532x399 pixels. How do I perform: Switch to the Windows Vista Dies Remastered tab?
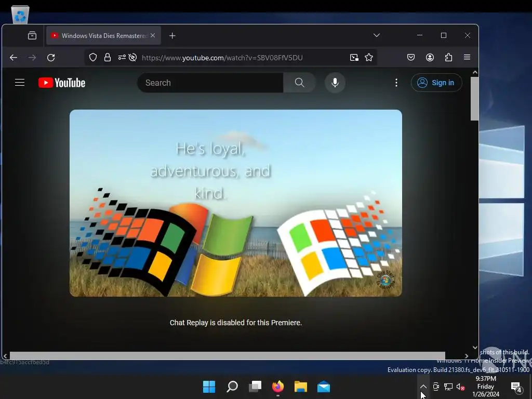(x=103, y=36)
